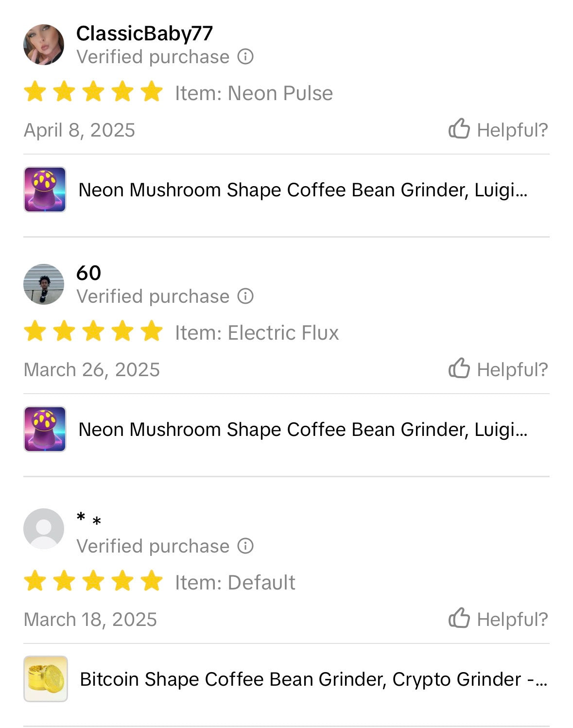Viewport: 573px width, 728px height.
Task: Click the five-star rating on Neon Pulse review
Action: pos(93,92)
